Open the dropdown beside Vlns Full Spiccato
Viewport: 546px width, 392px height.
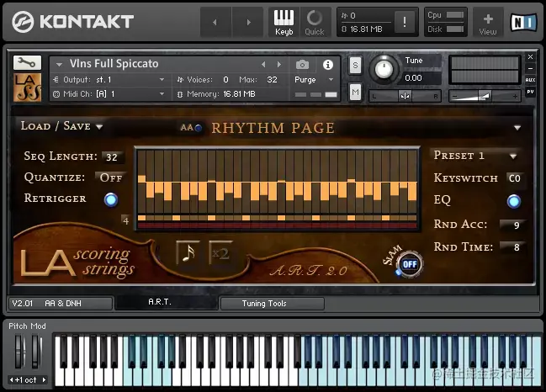59,65
